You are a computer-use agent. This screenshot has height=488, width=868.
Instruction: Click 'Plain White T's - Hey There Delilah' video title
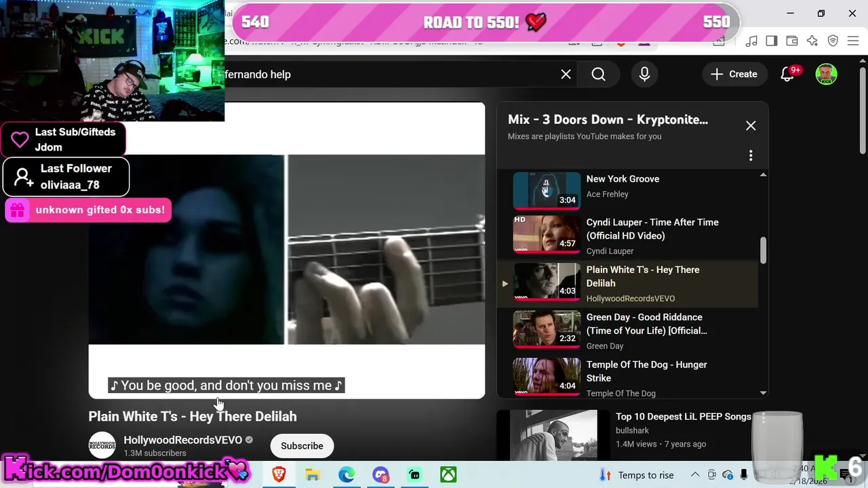coord(193,416)
